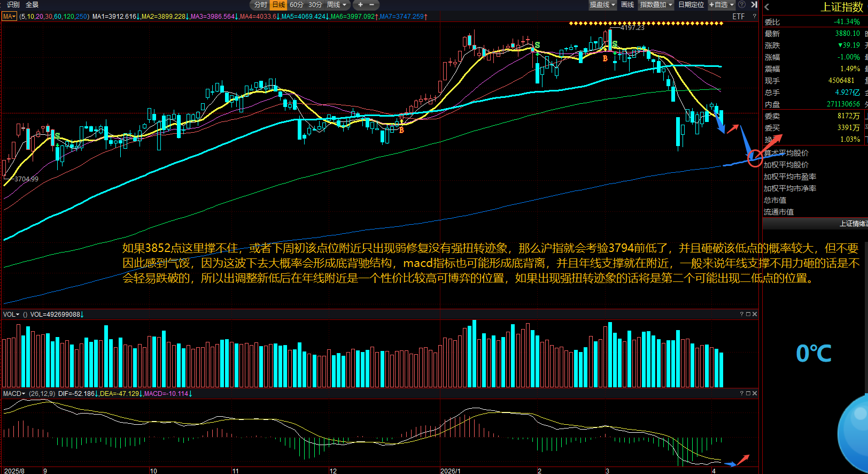Open the help question mark icon in toolbar

tap(742, 5)
